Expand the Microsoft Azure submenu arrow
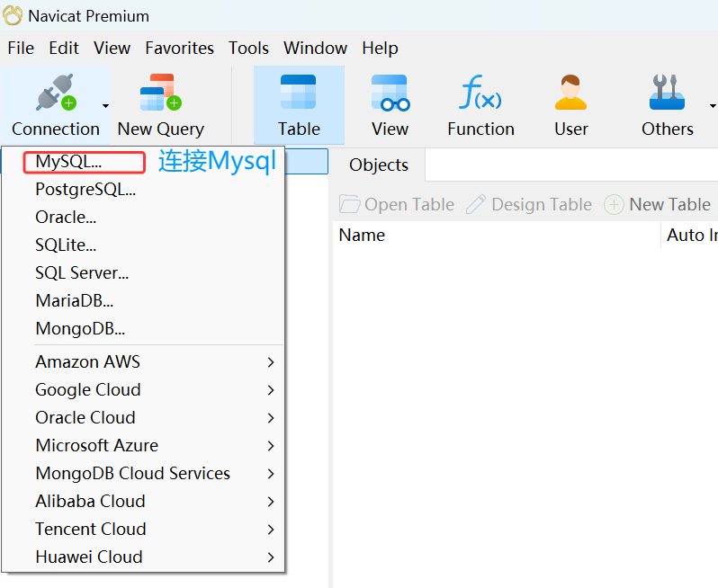Screen dimensions: 718x588 pos(271,446)
